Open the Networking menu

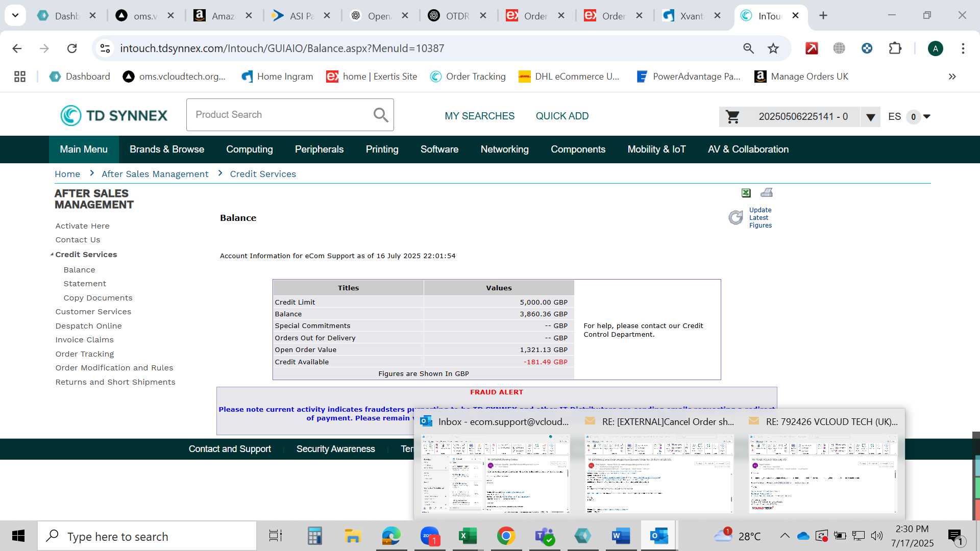click(x=504, y=149)
